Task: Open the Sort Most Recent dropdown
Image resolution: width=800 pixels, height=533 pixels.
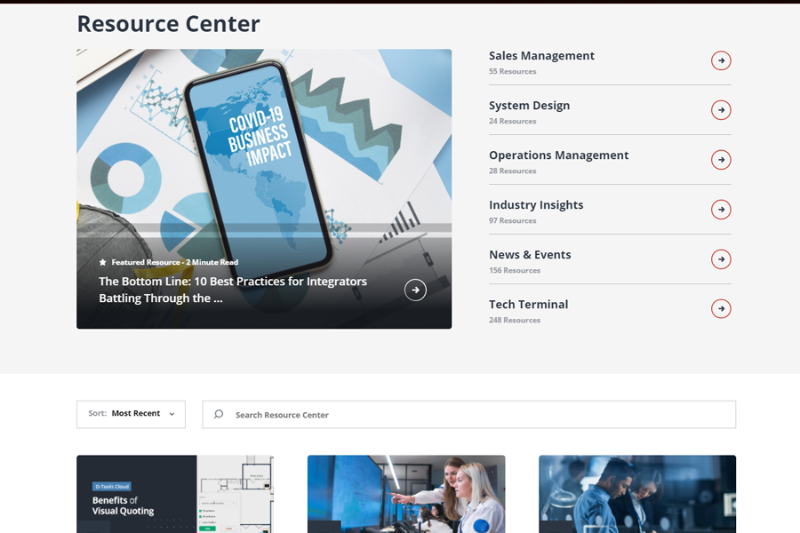Action: click(131, 414)
